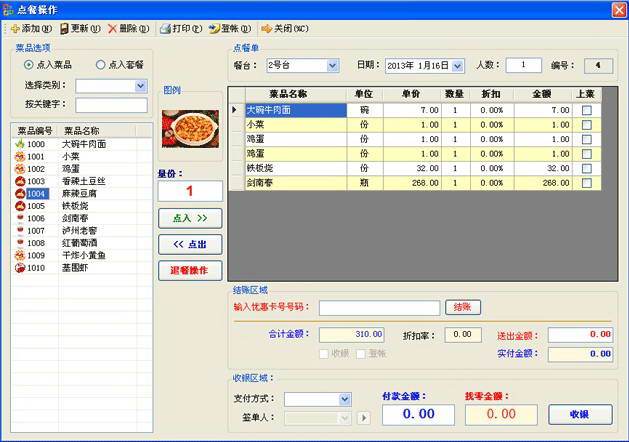Click the application icon in title bar
The width and height of the screenshot is (629, 442).
[x=8, y=10]
